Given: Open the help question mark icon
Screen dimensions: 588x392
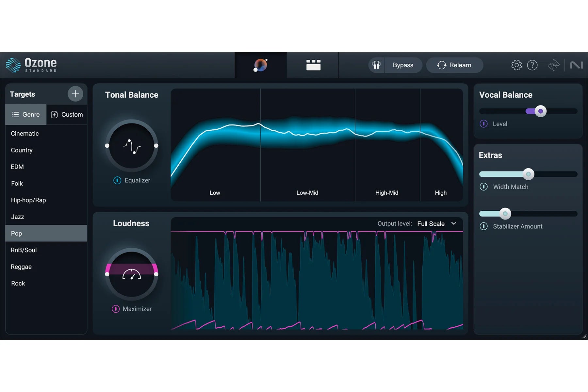Looking at the screenshot, I should (x=532, y=65).
